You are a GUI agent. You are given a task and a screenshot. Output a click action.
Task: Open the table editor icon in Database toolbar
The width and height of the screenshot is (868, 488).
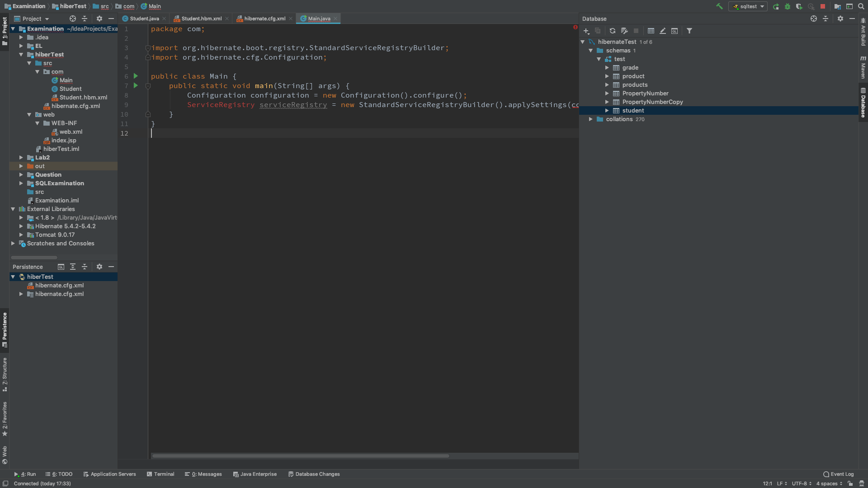click(651, 31)
